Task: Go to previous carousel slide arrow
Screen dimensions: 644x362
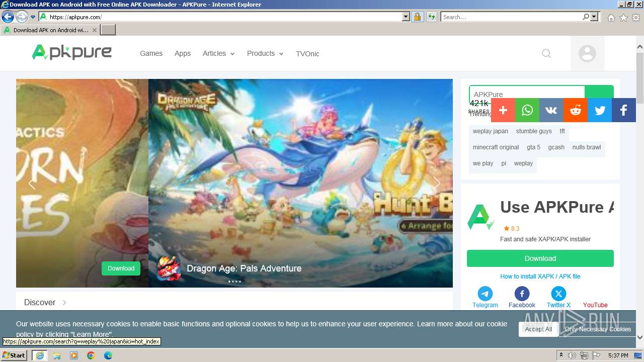Action: click(x=32, y=184)
